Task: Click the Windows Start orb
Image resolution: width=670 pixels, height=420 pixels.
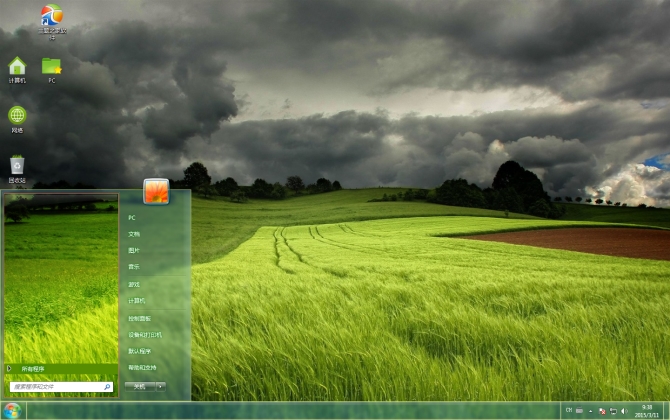Action: click(x=12, y=411)
